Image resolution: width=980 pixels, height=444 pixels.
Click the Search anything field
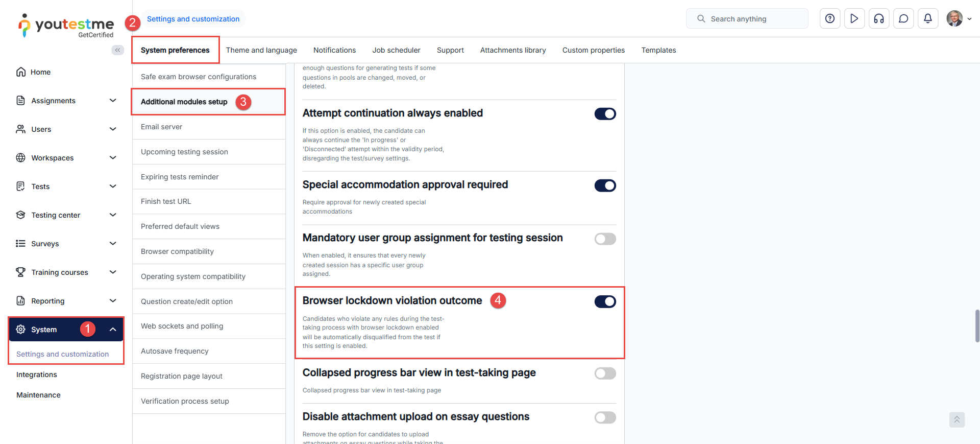pyautogui.click(x=747, y=19)
